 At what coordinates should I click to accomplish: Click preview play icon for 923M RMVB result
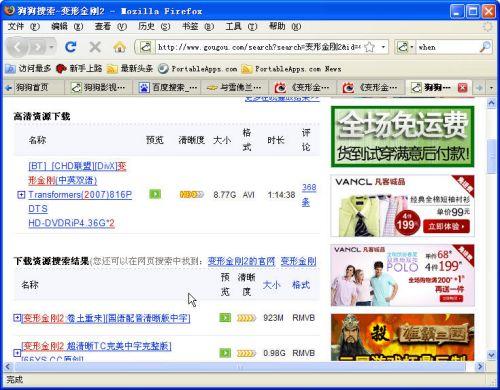pyautogui.click(x=225, y=317)
